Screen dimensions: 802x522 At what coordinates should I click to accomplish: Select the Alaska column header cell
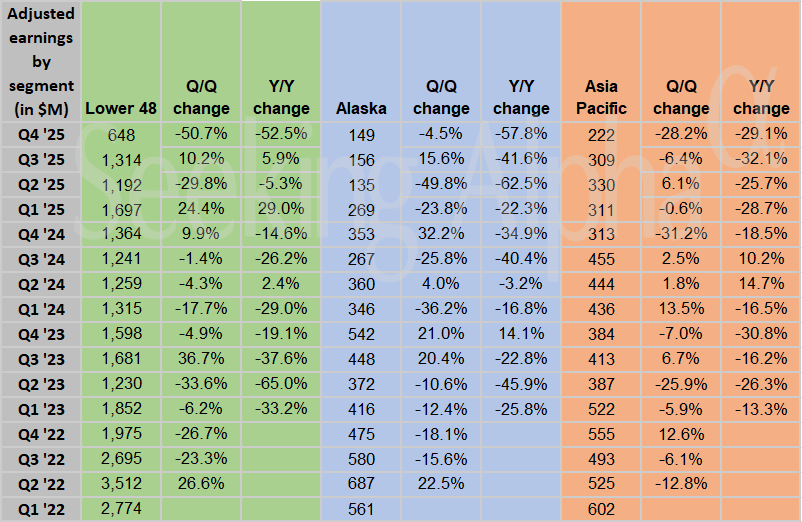pos(361,108)
